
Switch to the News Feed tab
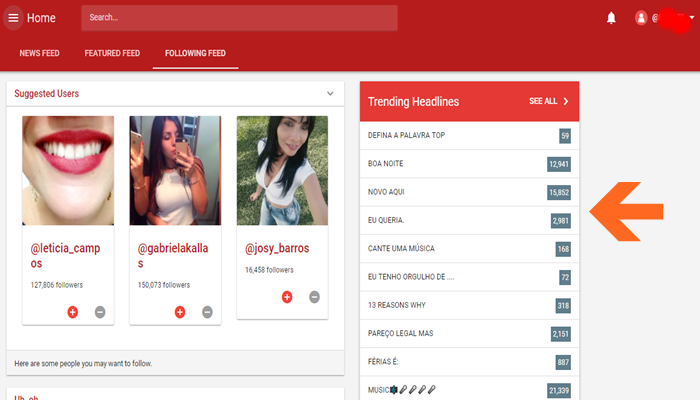tap(39, 53)
